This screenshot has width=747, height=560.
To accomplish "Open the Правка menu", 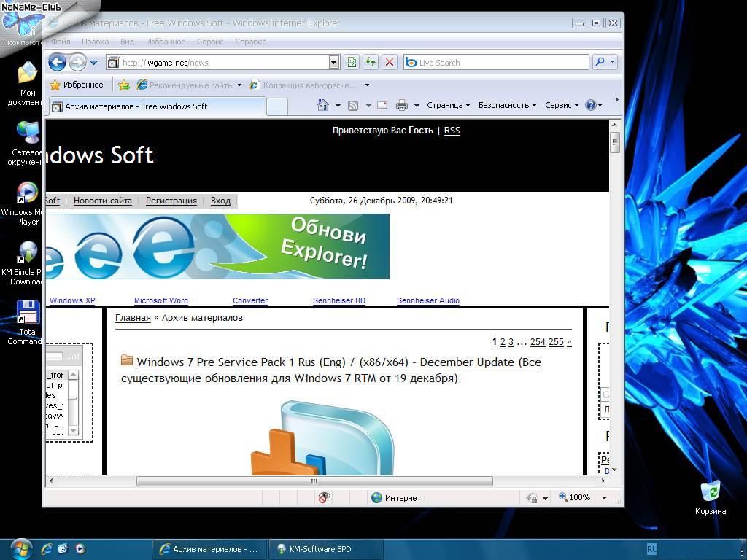I will tap(96, 42).
